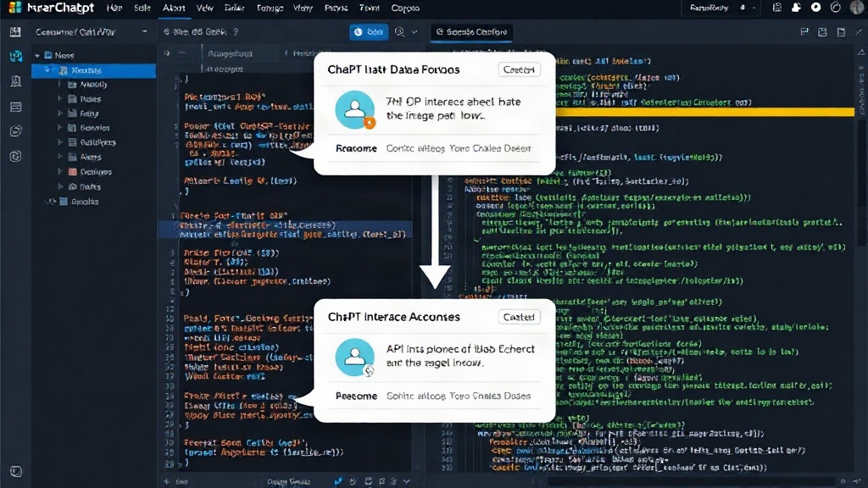Click the solid white circle icon in title bar
Viewport: 868px width, 488px height.
pos(816,8)
